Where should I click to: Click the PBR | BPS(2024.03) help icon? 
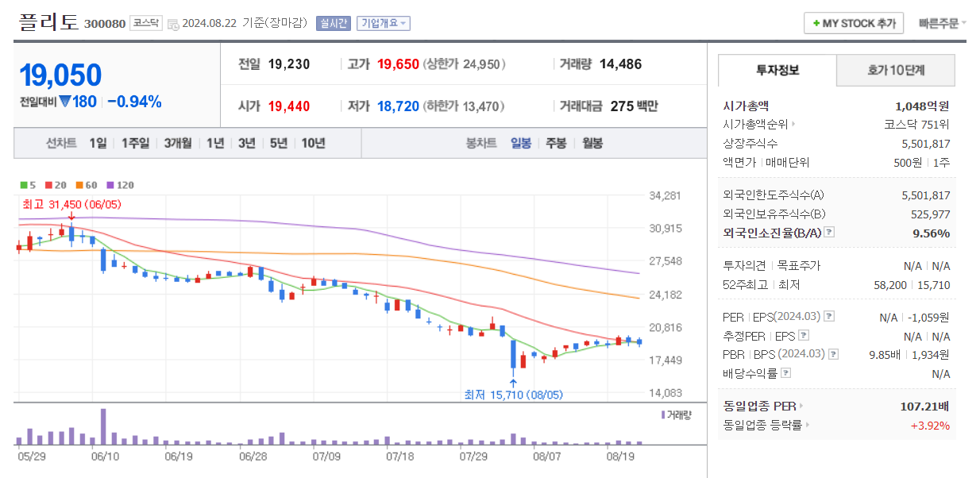833,353
